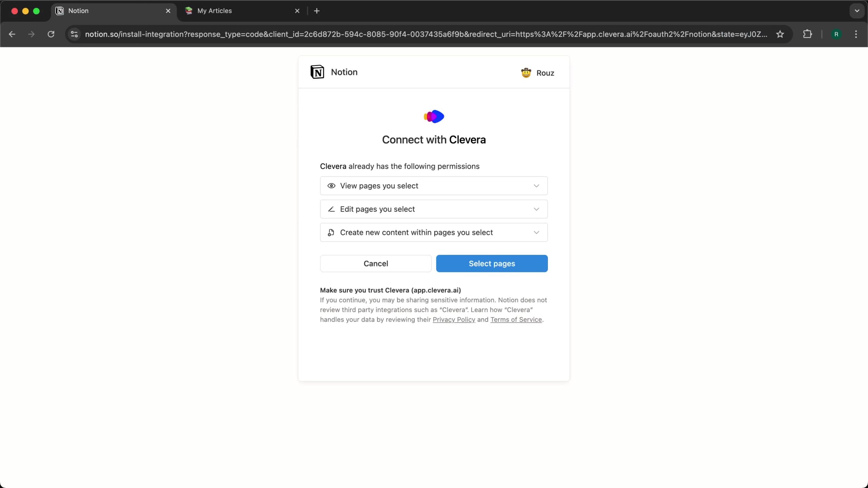Open site information icon in address bar
This screenshot has height=488, width=868.
click(x=74, y=34)
